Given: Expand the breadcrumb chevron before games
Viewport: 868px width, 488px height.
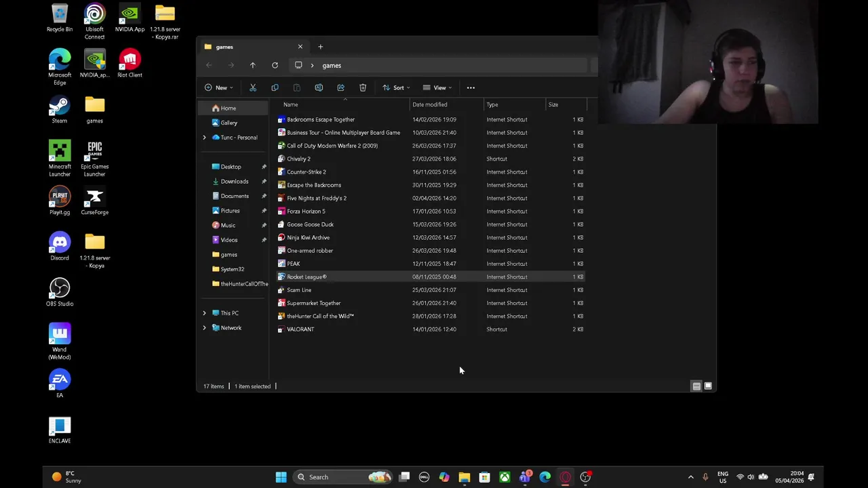Looking at the screenshot, I should 312,65.
